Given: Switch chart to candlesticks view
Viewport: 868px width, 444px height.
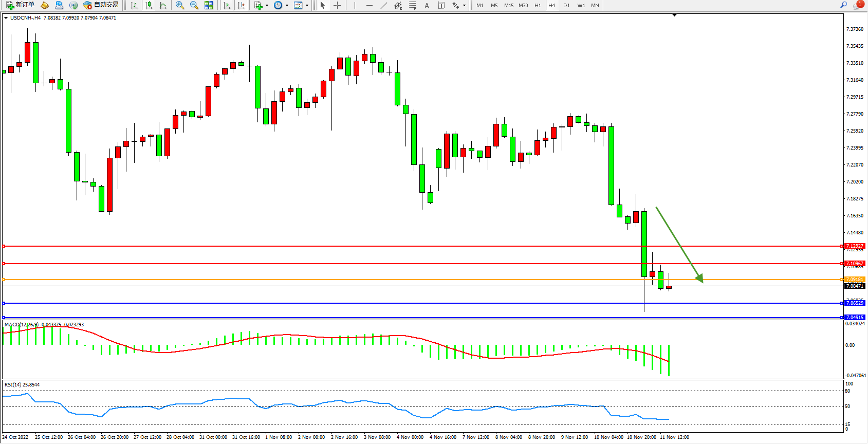Looking at the screenshot, I should click(x=149, y=5).
